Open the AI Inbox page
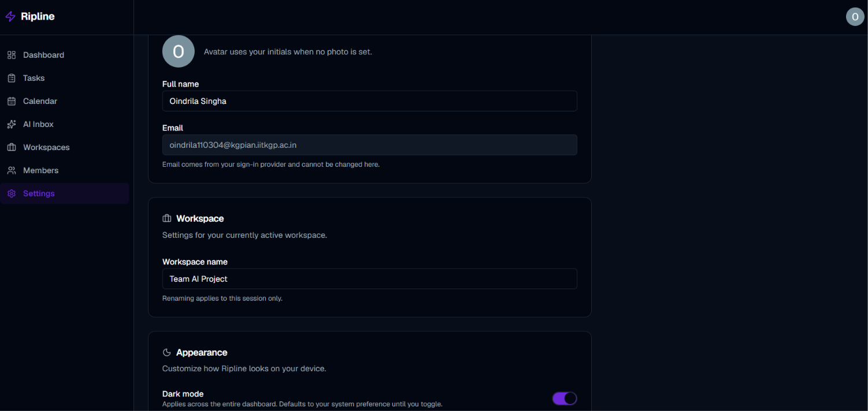The width and height of the screenshot is (868, 411). click(65, 124)
